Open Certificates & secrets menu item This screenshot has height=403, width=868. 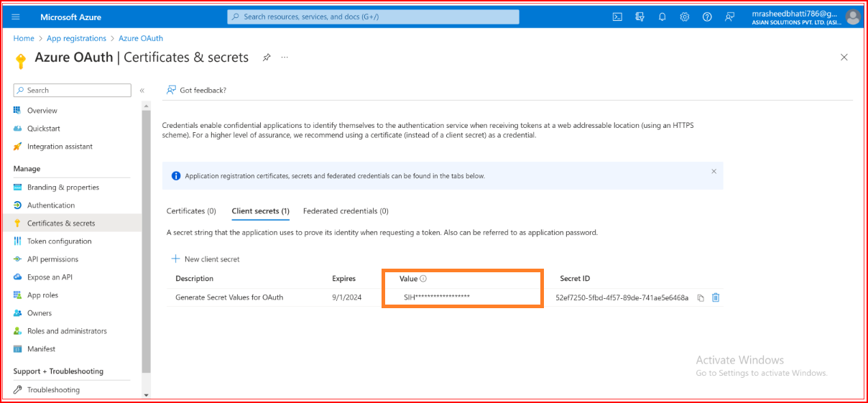pos(72,223)
